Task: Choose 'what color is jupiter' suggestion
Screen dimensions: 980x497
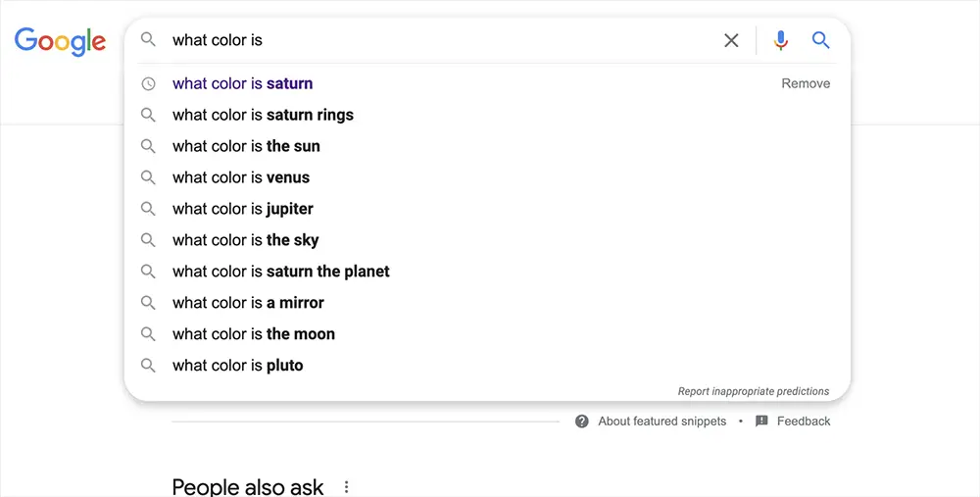Action: tap(243, 209)
